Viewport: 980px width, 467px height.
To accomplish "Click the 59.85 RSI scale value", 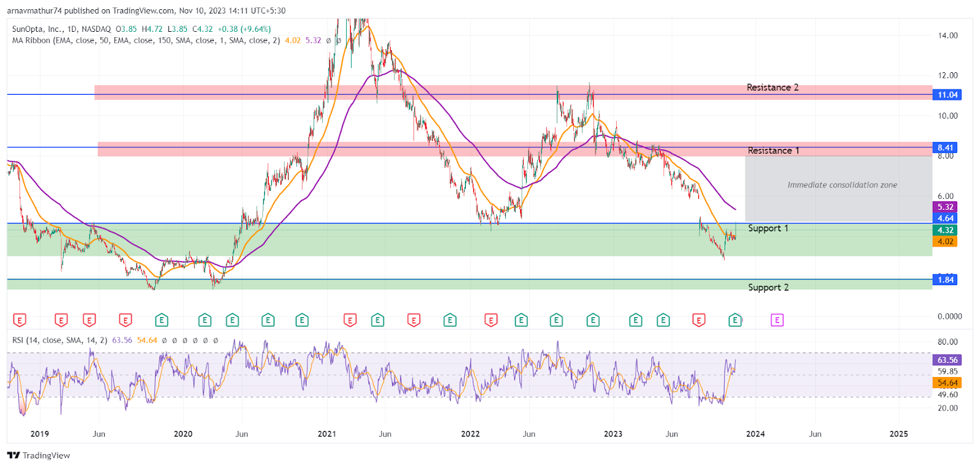I will [948, 372].
